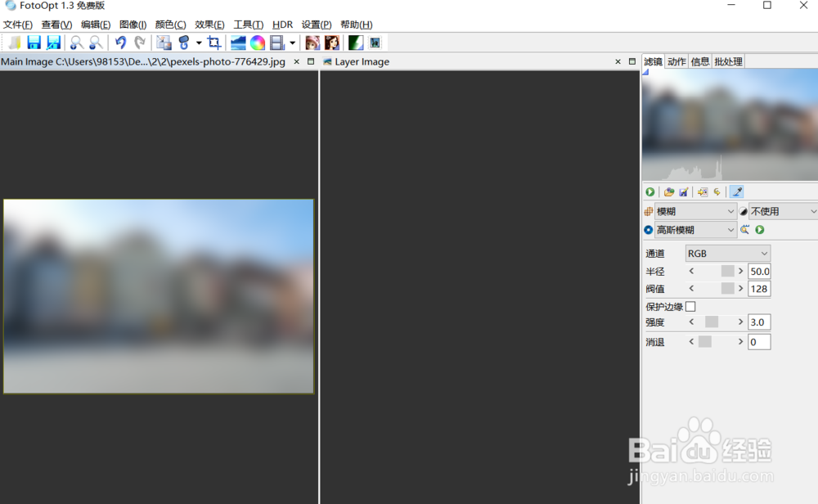Click the film strip frame icon
The height and width of the screenshot is (504, 818).
click(x=277, y=43)
